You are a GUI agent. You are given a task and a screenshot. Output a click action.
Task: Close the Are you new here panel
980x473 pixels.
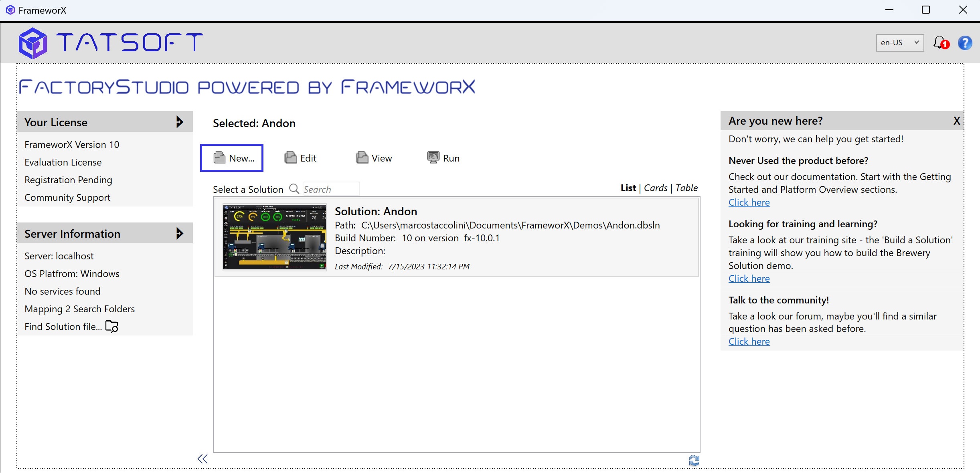(x=956, y=121)
